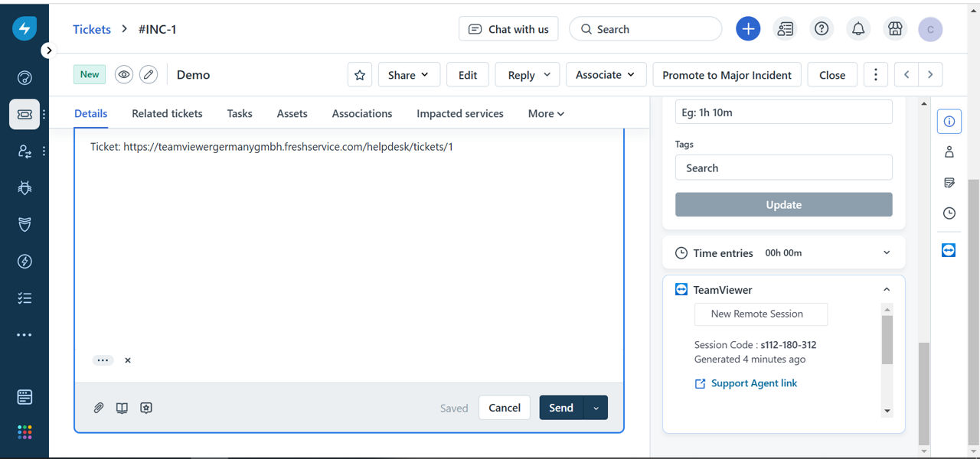Open the dropdown arrow beside Send
The image size is (980, 459).
pyautogui.click(x=596, y=408)
